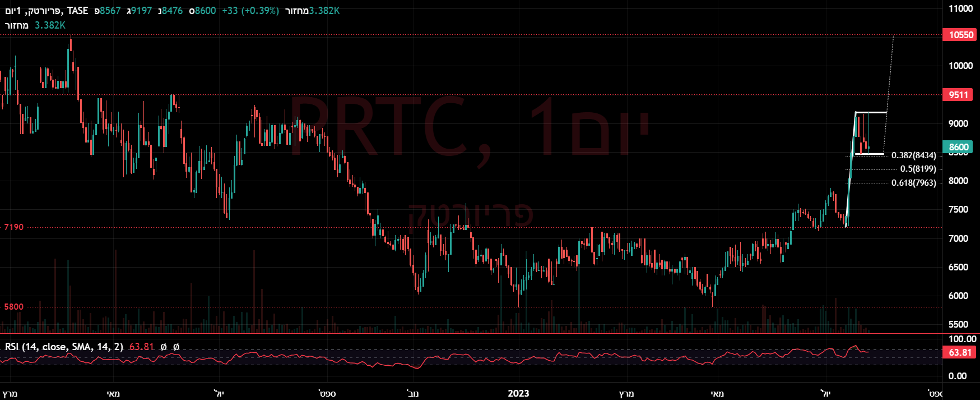Click the 0.382(8434) Fibonacci level label
The width and height of the screenshot is (980, 400).
(914, 155)
